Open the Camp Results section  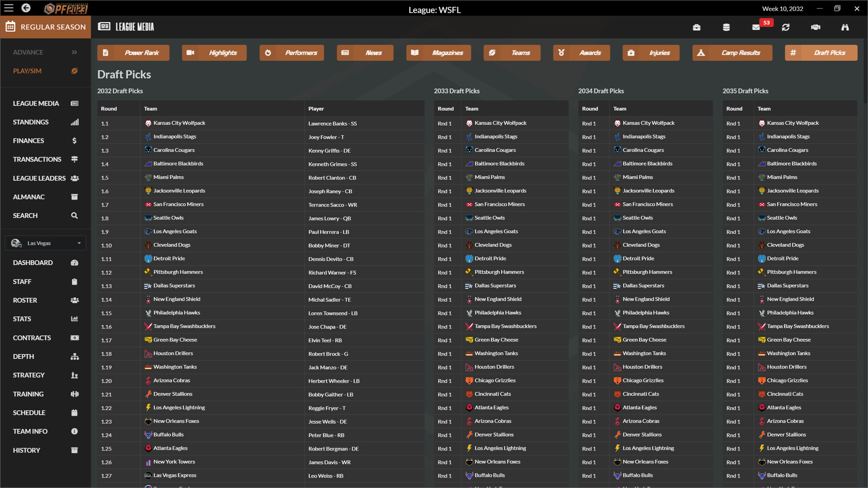[732, 52]
